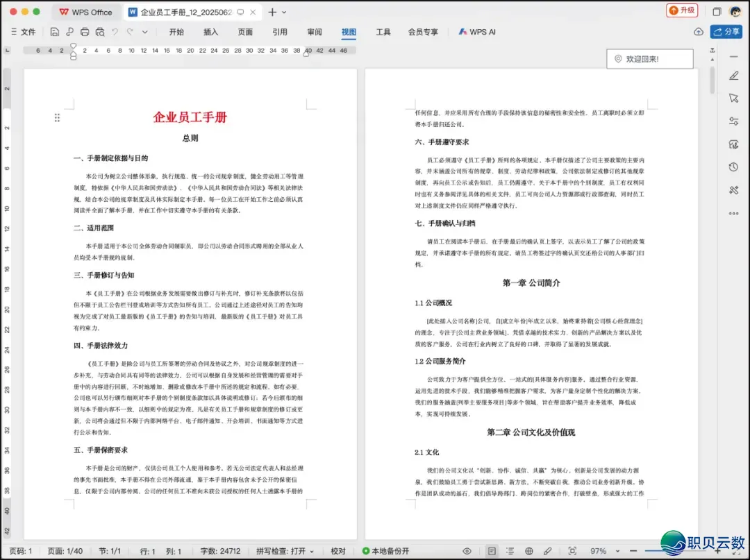Click the window layout icon beside 升级
The height and width of the screenshot is (560, 750).
tap(717, 12)
